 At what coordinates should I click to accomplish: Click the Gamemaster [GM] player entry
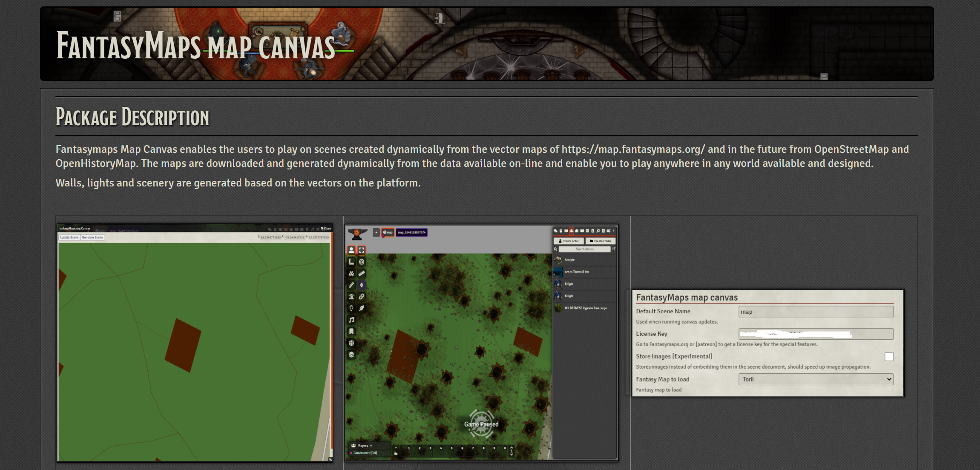pos(365,453)
